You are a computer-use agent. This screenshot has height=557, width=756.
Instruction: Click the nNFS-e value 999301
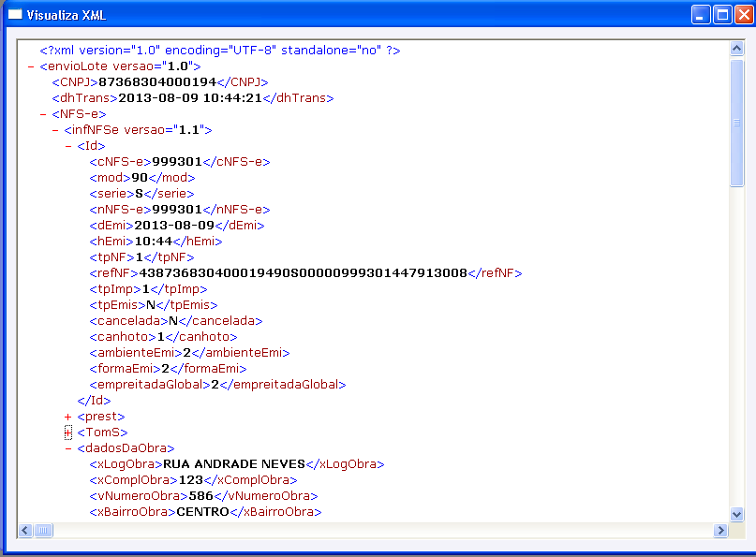pos(176,210)
